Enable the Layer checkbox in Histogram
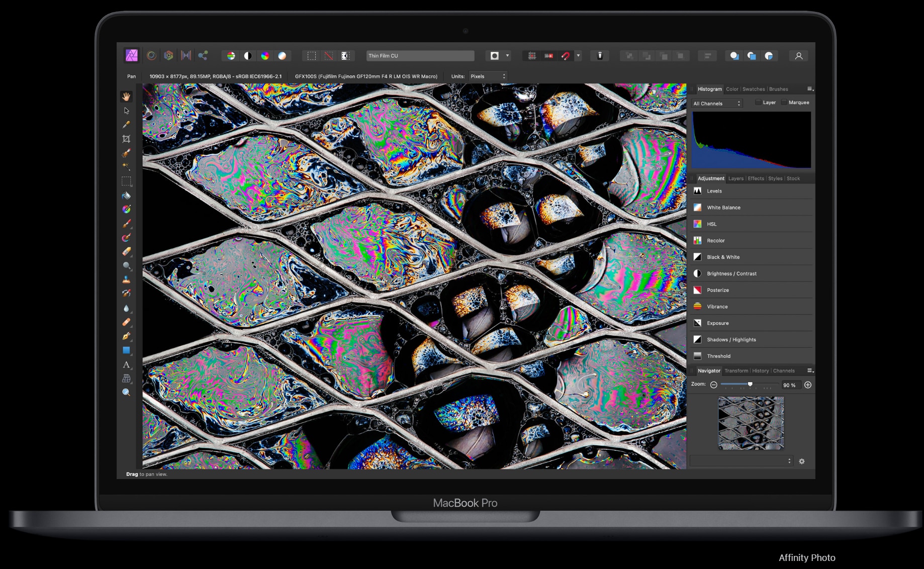 pos(758,103)
